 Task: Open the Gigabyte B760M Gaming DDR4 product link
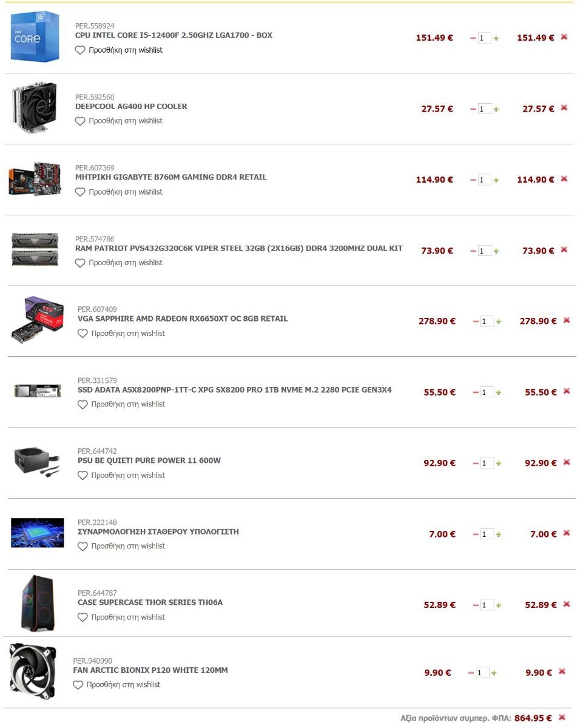tap(171, 177)
